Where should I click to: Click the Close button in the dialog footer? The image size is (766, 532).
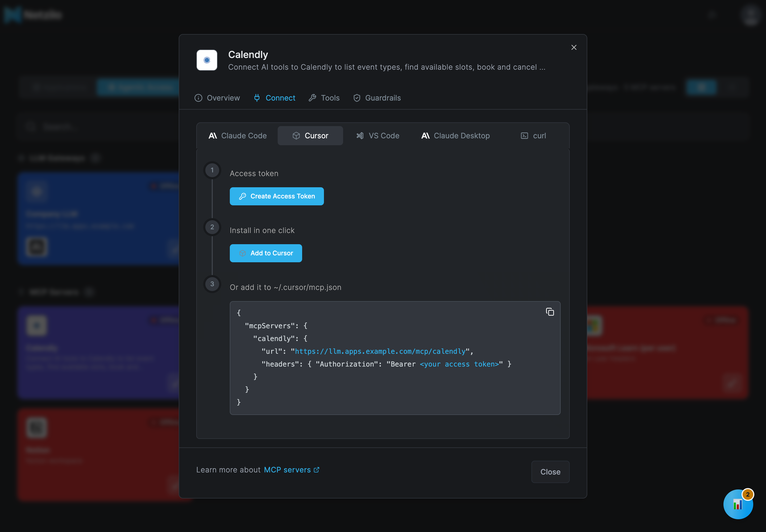click(550, 472)
